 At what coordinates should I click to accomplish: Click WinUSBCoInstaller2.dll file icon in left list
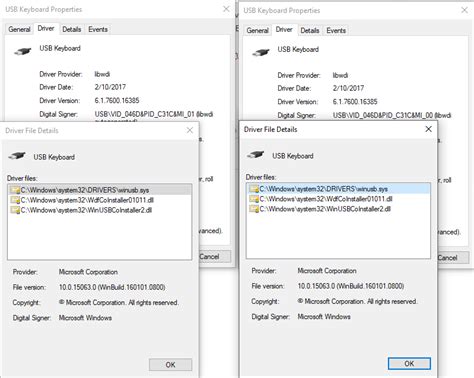(15, 210)
